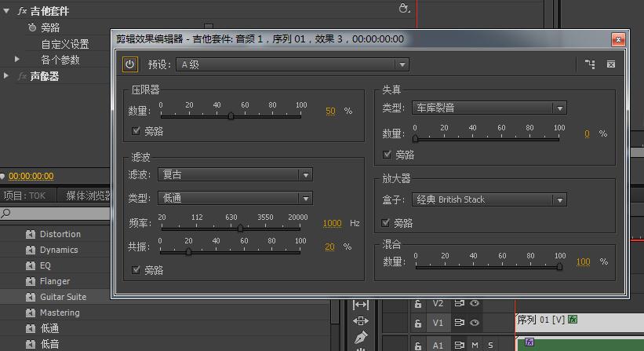
Task: Click the frequency value 1000 Hz
Action: pos(332,223)
